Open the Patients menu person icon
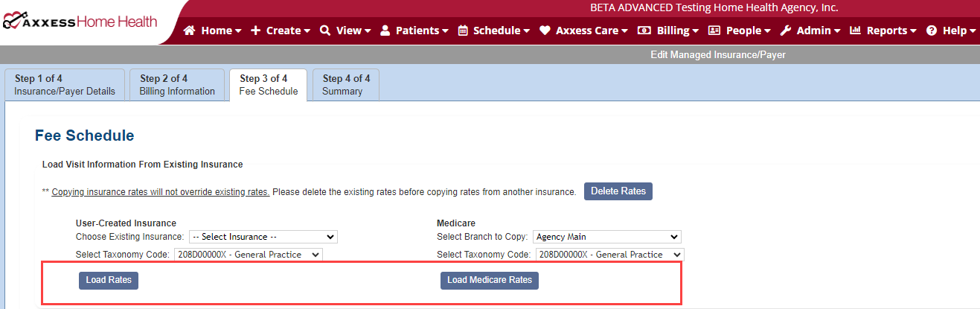The image size is (980, 309). pos(385,31)
